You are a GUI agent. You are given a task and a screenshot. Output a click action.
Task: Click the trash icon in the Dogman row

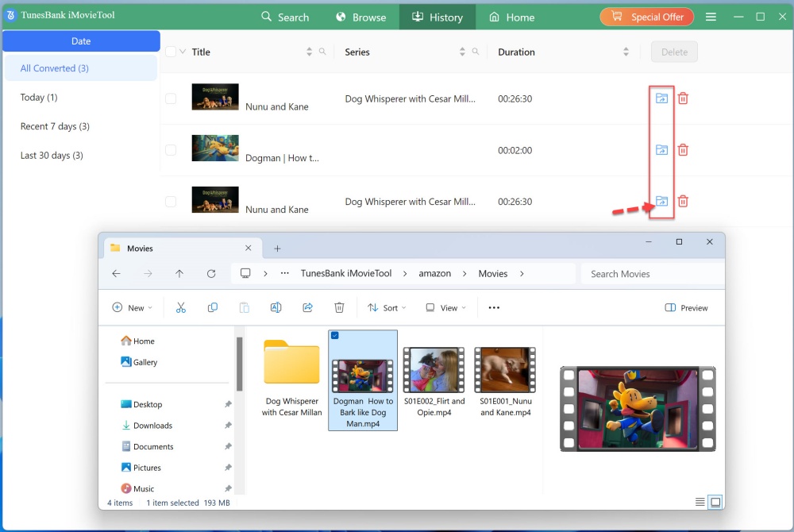pyautogui.click(x=683, y=150)
